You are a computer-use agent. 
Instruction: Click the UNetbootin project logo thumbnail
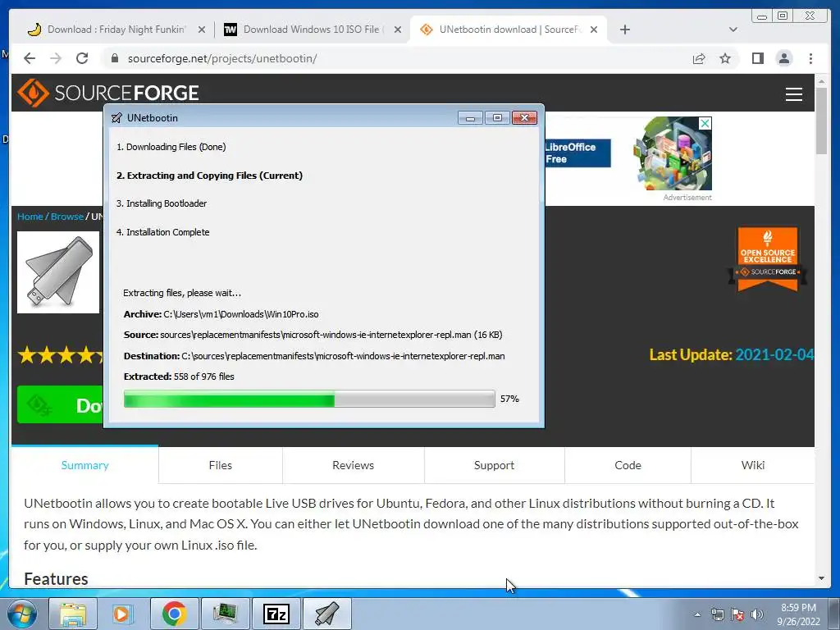[x=58, y=272]
